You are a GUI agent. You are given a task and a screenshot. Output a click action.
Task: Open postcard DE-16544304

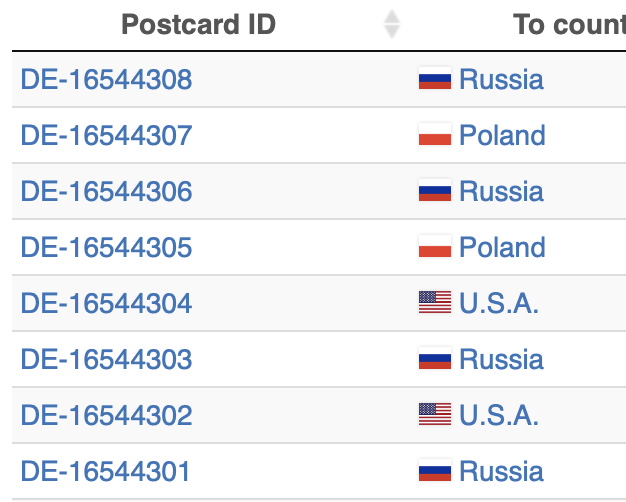click(x=106, y=303)
